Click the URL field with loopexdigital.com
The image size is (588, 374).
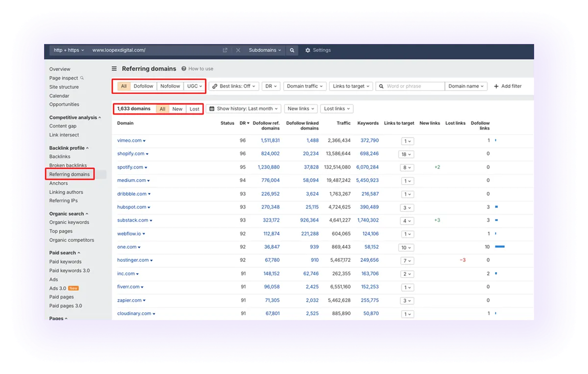pos(154,50)
